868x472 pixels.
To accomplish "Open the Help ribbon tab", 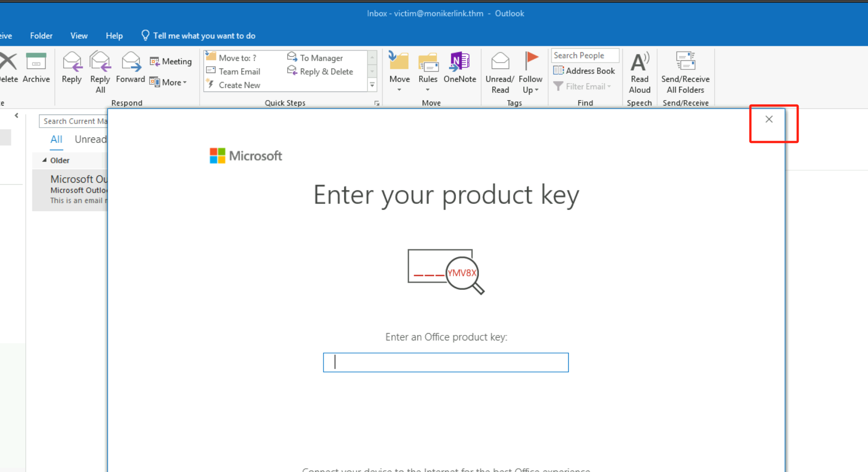I will point(114,36).
